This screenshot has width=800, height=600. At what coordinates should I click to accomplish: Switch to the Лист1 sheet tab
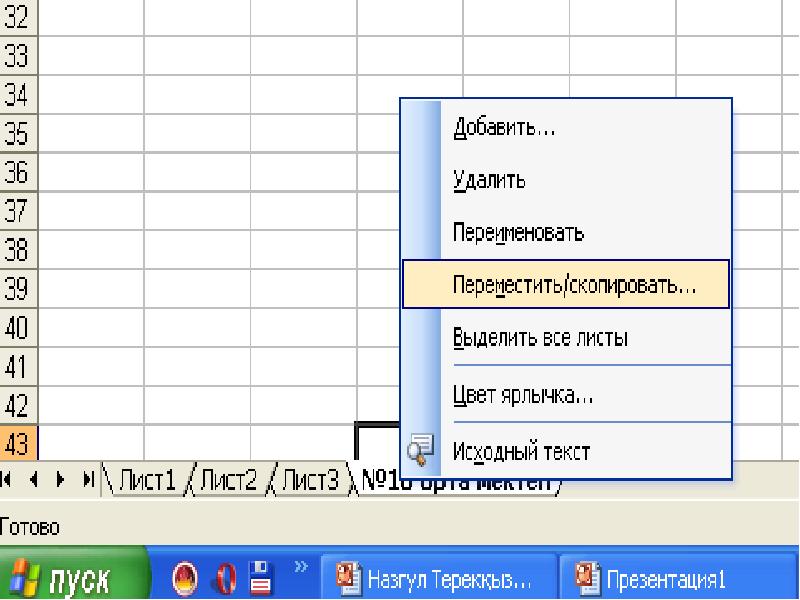click(148, 482)
